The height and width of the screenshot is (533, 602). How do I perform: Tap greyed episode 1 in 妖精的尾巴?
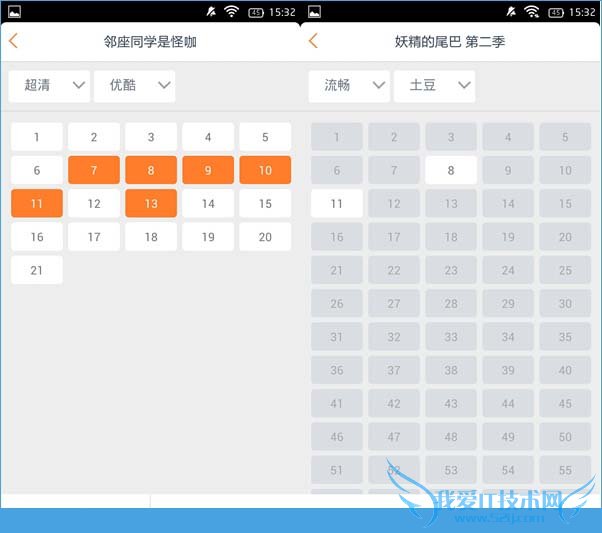pyautogui.click(x=337, y=137)
